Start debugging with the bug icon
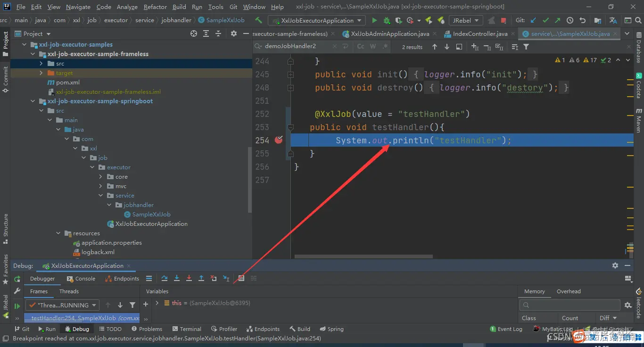Image resolution: width=644 pixels, height=347 pixels. [x=387, y=20]
